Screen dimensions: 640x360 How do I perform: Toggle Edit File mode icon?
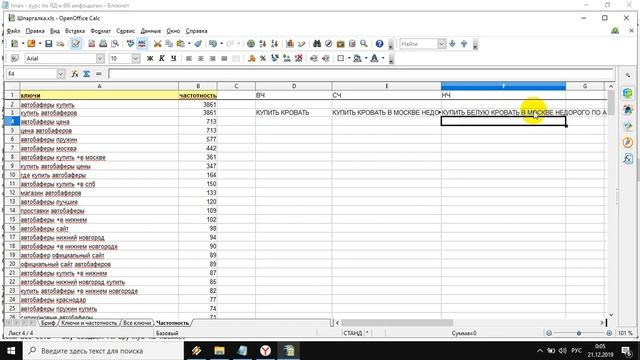76,44
